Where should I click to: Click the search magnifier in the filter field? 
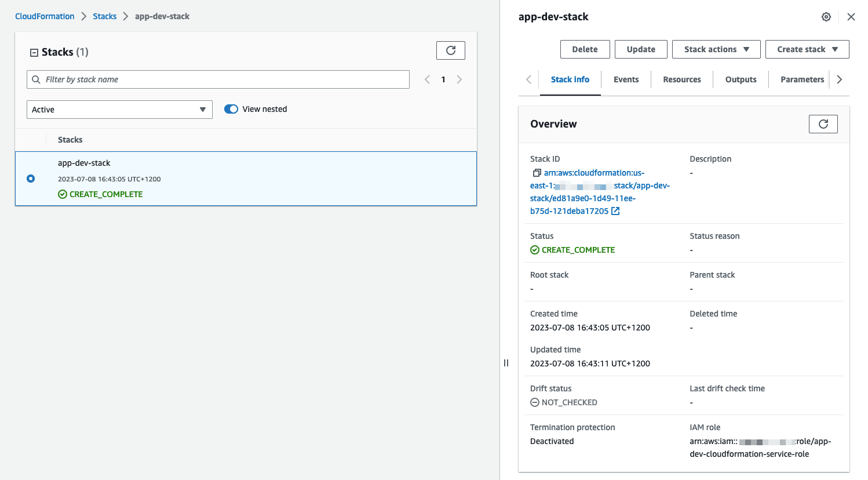(x=37, y=79)
